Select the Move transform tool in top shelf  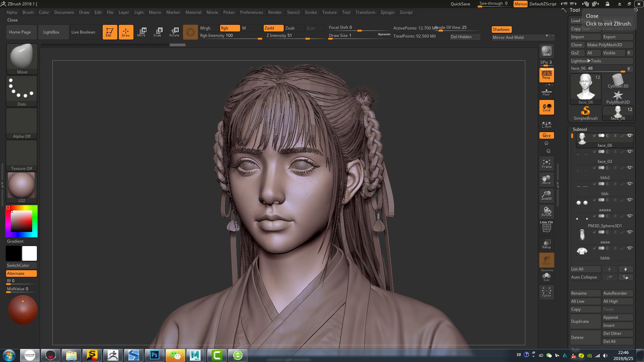[x=142, y=32]
